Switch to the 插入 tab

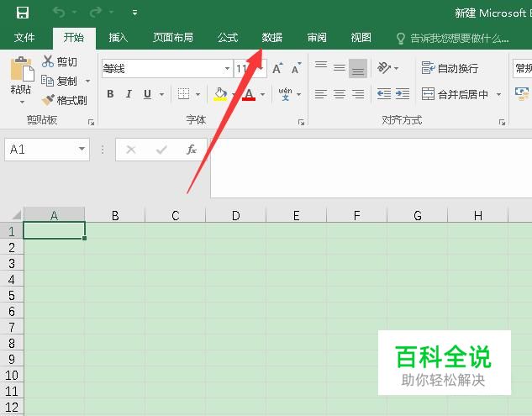(118, 37)
